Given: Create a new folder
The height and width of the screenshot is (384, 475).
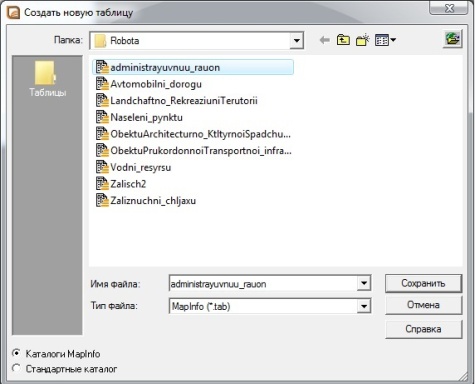Looking at the screenshot, I should pyautogui.click(x=363, y=40).
